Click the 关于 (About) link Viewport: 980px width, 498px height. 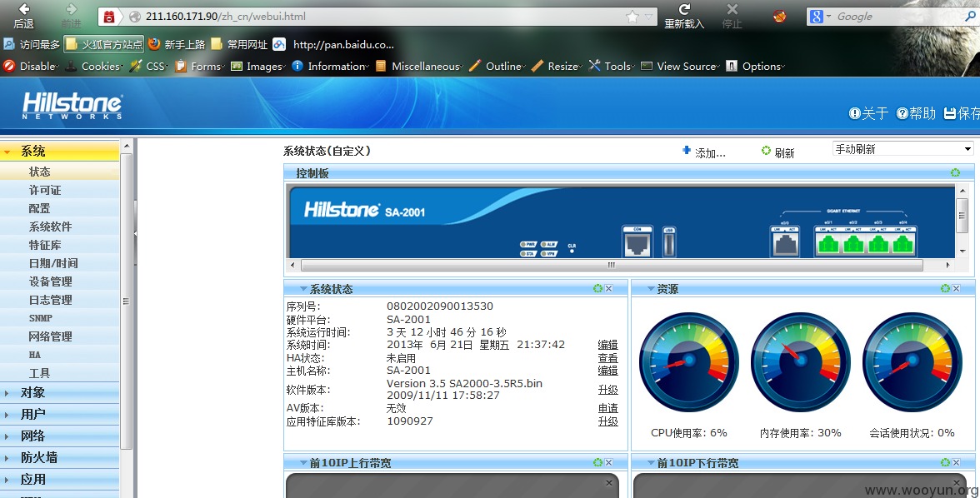tap(868, 113)
